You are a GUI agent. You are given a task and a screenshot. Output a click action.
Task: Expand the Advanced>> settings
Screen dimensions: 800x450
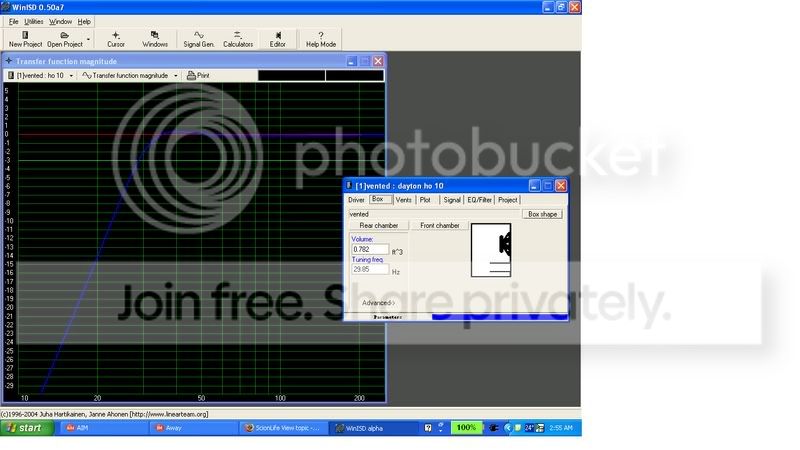378,302
